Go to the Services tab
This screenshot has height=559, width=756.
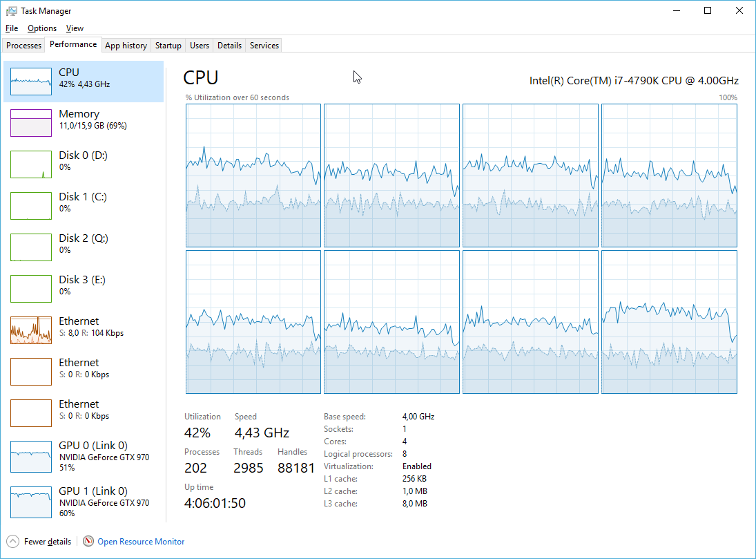point(264,46)
